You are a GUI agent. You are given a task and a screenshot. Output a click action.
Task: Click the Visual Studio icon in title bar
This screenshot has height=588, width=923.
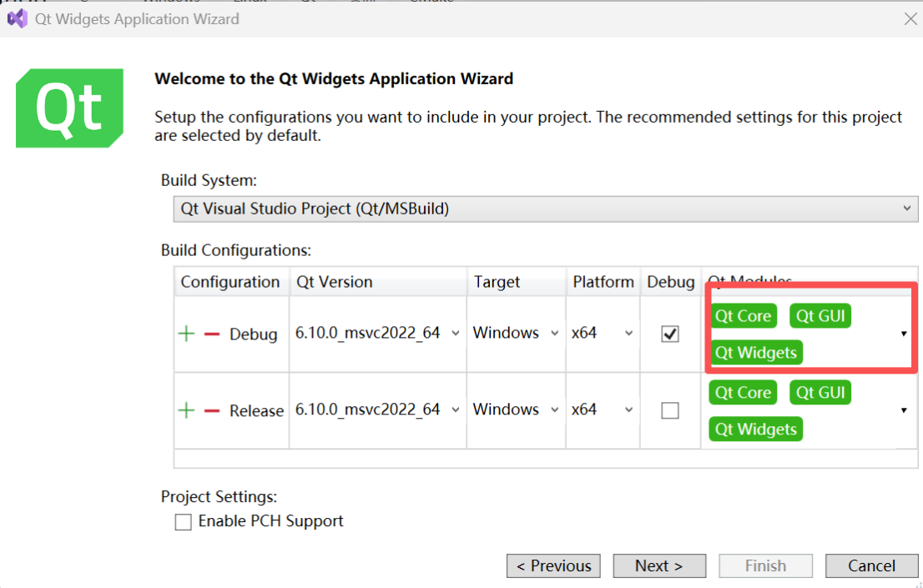(17, 19)
